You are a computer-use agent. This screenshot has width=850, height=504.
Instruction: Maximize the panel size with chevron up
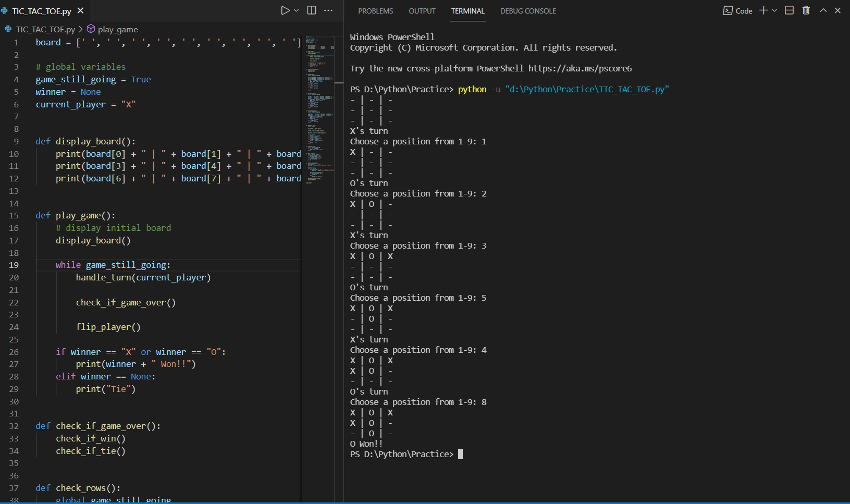click(823, 10)
